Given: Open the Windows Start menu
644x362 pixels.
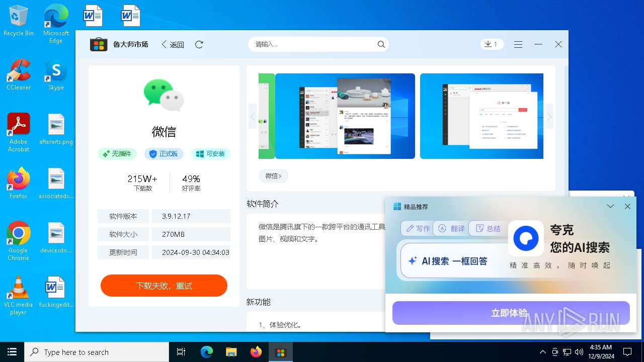Looking at the screenshot, I should click(x=12, y=352).
